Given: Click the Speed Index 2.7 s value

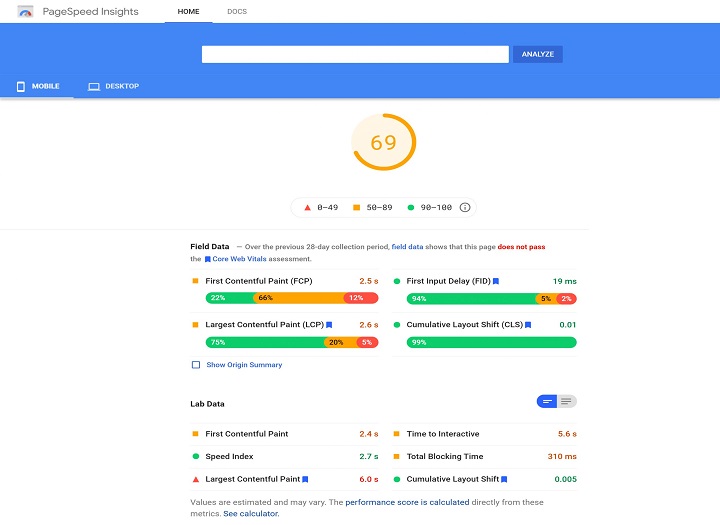Looking at the screenshot, I should (x=369, y=457).
